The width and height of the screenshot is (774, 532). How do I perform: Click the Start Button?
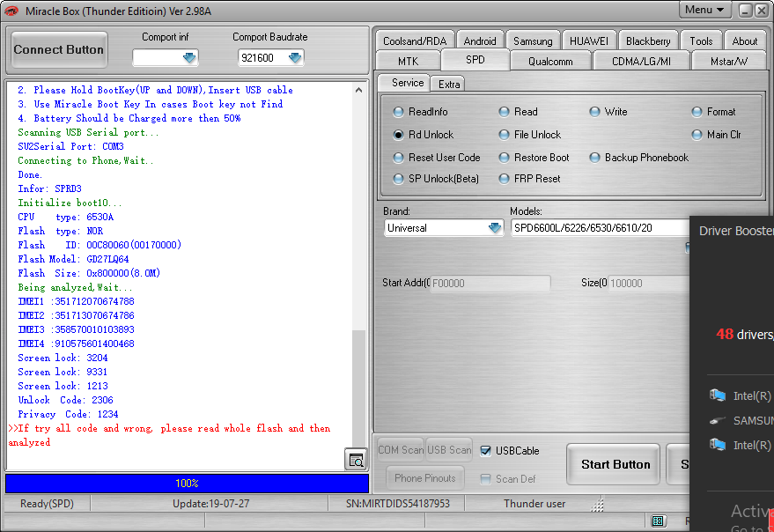tap(615, 464)
